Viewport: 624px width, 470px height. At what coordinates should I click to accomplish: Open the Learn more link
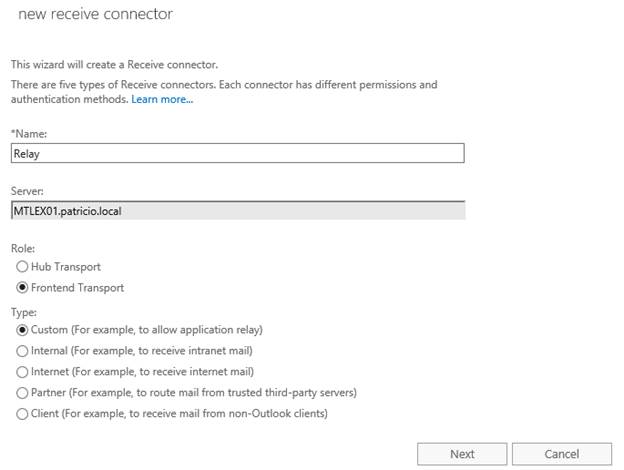[x=162, y=100]
